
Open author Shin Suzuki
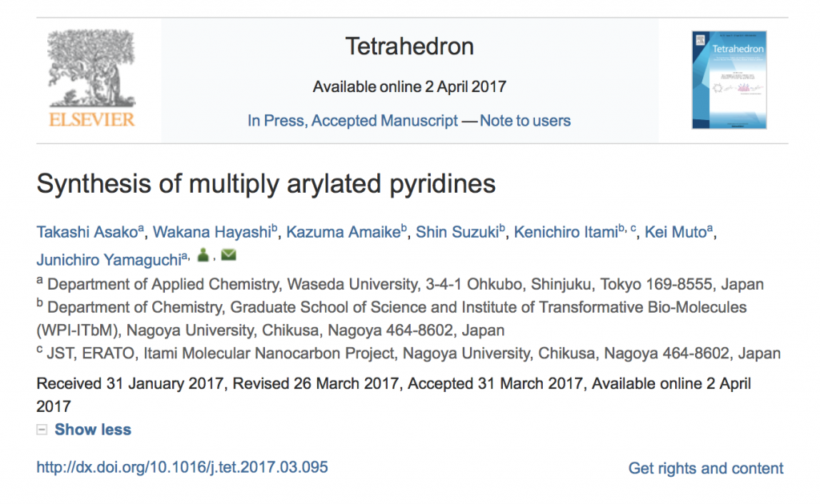click(457, 232)
